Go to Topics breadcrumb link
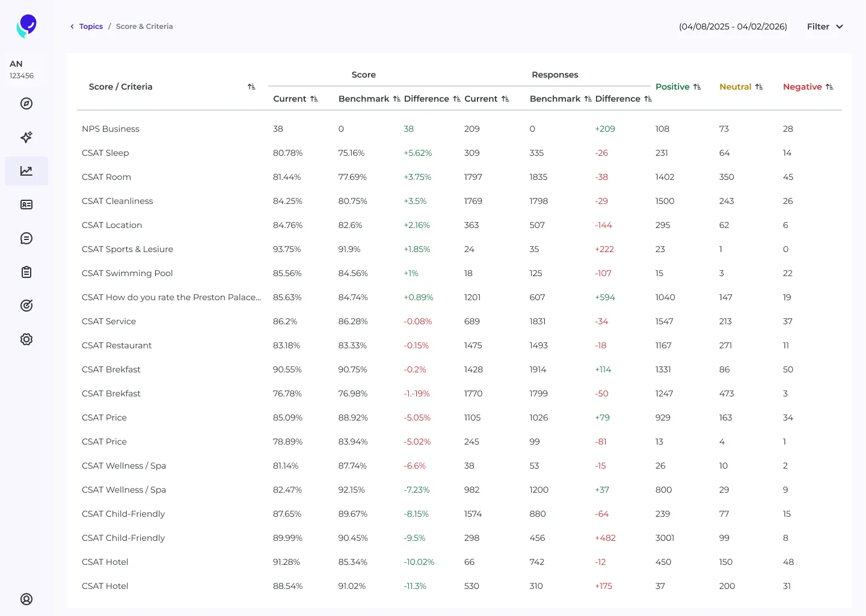Viewport: 866px width, 616px height. [x=91, y=26]
